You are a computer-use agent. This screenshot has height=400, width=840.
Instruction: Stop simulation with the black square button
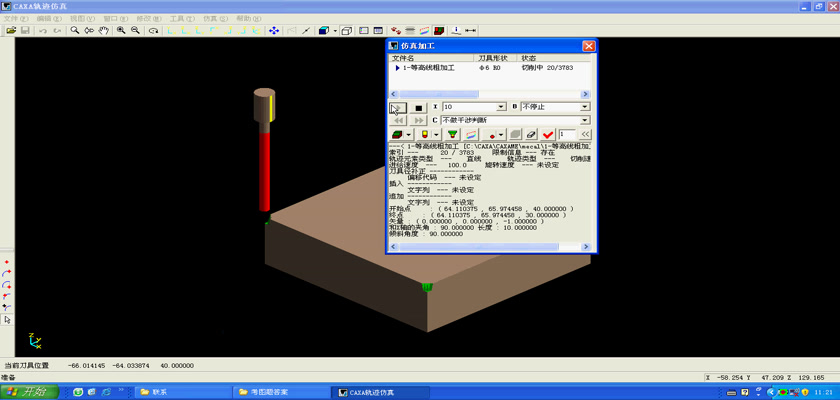coord(418,108)
